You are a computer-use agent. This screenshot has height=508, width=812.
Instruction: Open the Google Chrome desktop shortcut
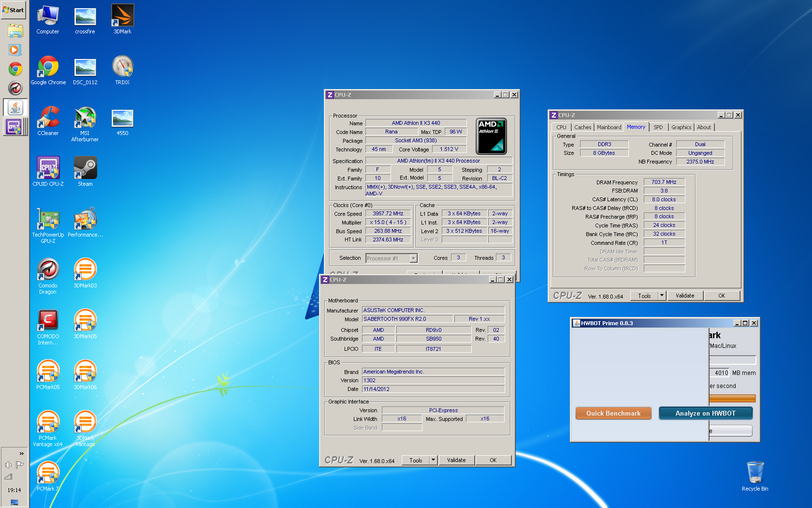coord(48,71)
